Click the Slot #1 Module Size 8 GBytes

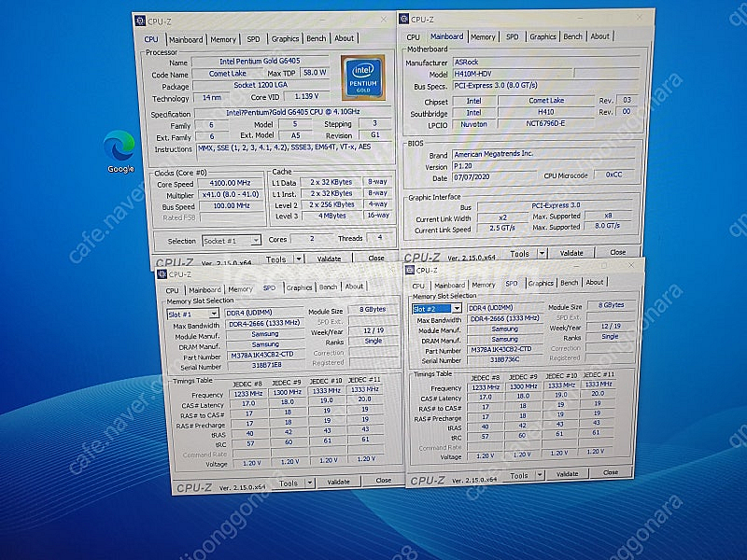pyautogui.click(x=373, y=309)
